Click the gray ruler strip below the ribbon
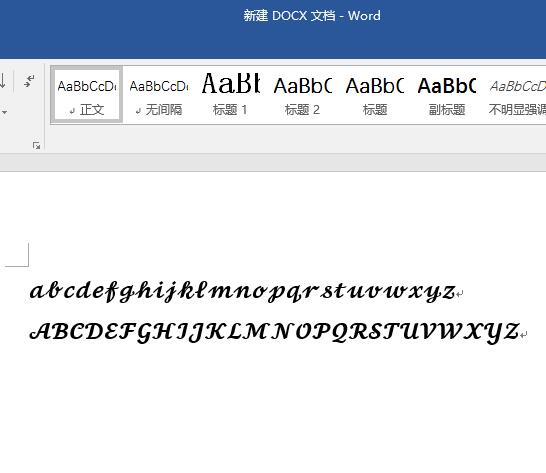 pos(273,163)
